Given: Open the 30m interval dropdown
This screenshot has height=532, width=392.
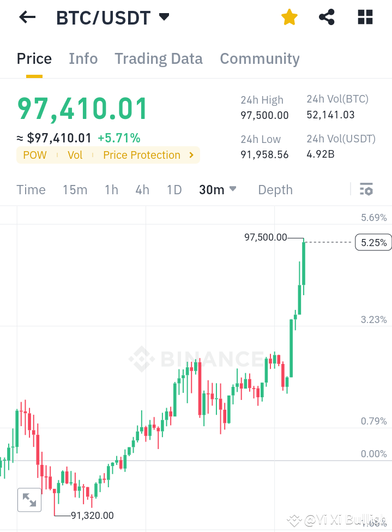Looking at the screenshot, I should point(216,189).
